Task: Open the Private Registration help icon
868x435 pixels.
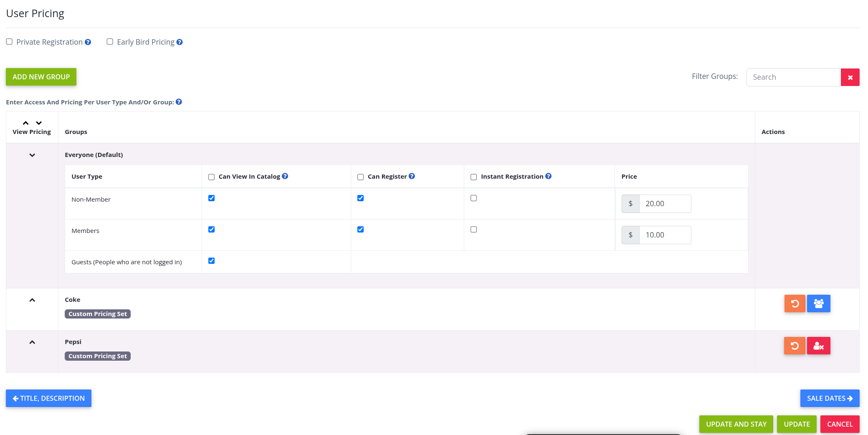Action: point(88,42)
